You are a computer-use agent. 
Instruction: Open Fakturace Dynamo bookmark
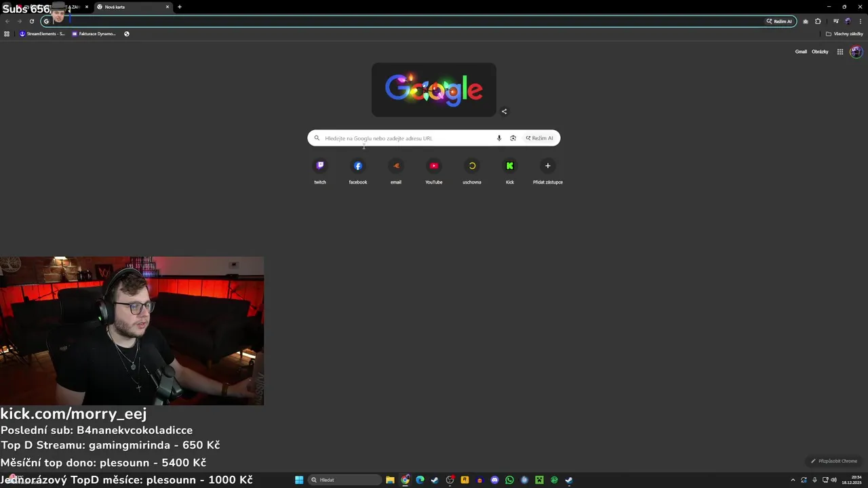94,34
